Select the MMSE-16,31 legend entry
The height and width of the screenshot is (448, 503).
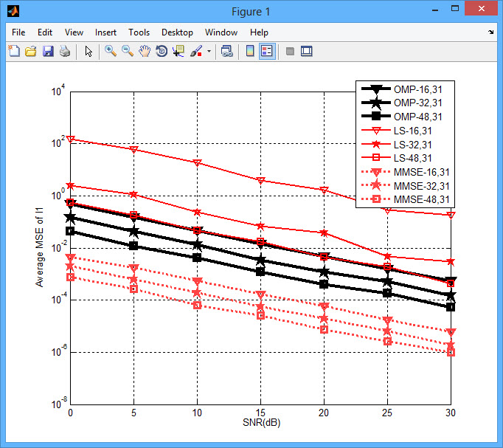point(405,172)
